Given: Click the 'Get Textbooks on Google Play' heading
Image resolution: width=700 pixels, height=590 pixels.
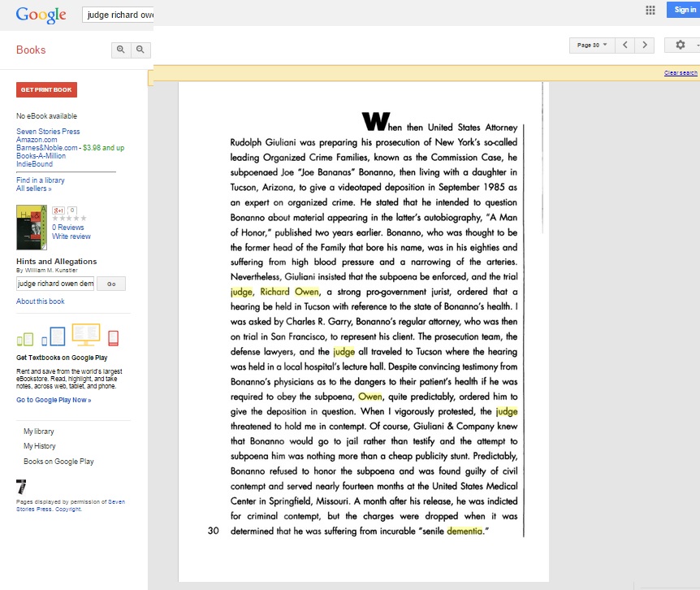Looking at the screenshot, I should coord(62,358).
